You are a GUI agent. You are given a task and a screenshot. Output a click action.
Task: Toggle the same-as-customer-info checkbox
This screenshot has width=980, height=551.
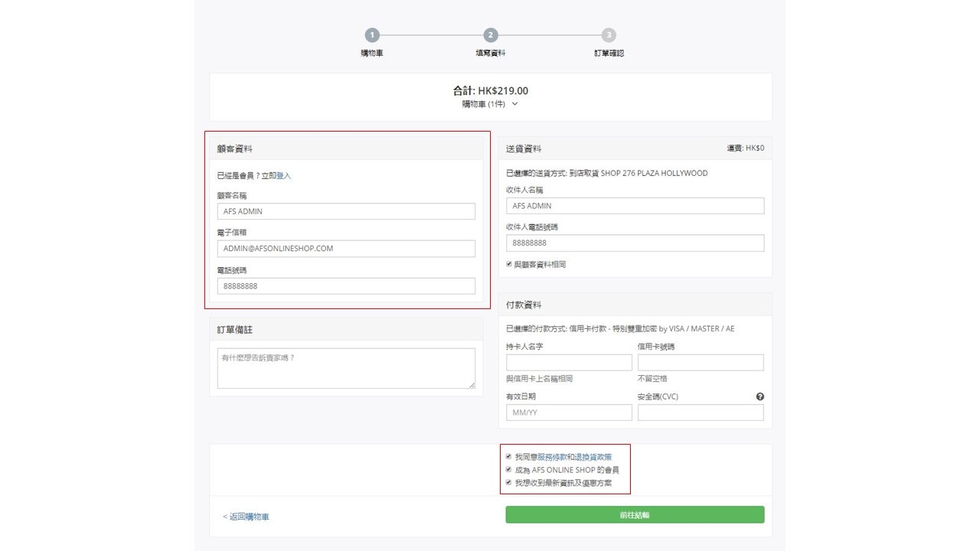pos(509,264)
